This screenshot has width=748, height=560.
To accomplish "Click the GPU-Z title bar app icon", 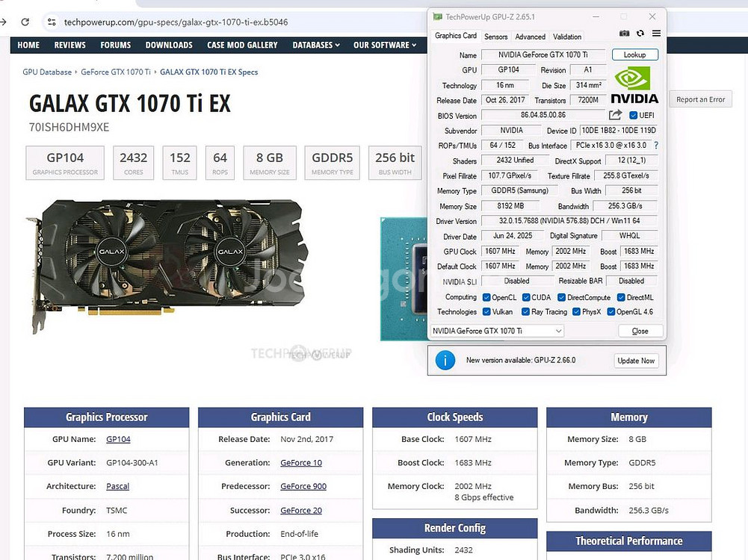I will click(437, 16).
